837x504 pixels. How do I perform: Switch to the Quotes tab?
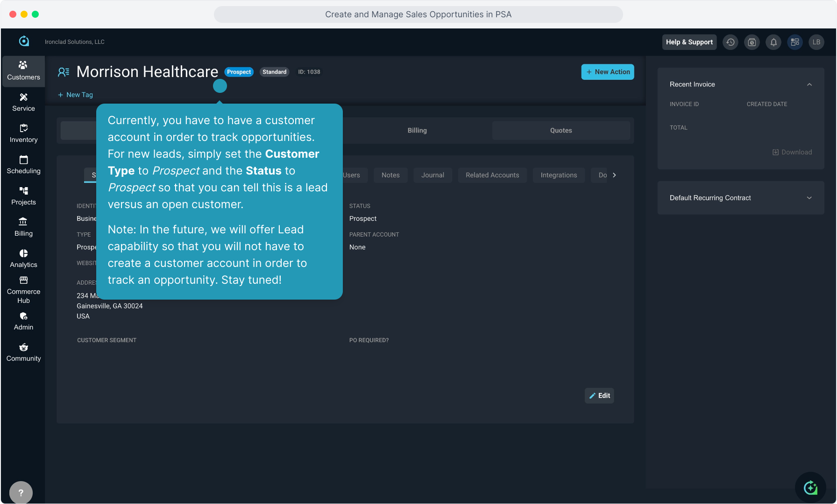[561, 131]
